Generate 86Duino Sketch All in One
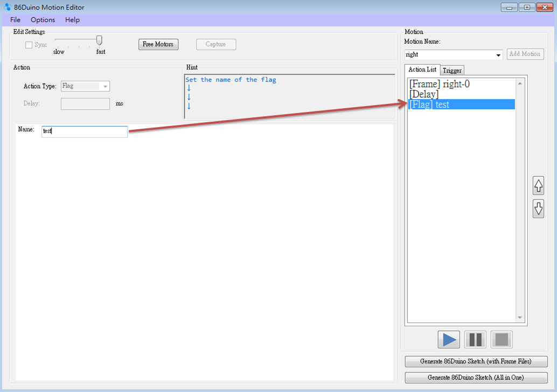The height and width of the screenshot is (392, 557). click(x=476, y=377)
